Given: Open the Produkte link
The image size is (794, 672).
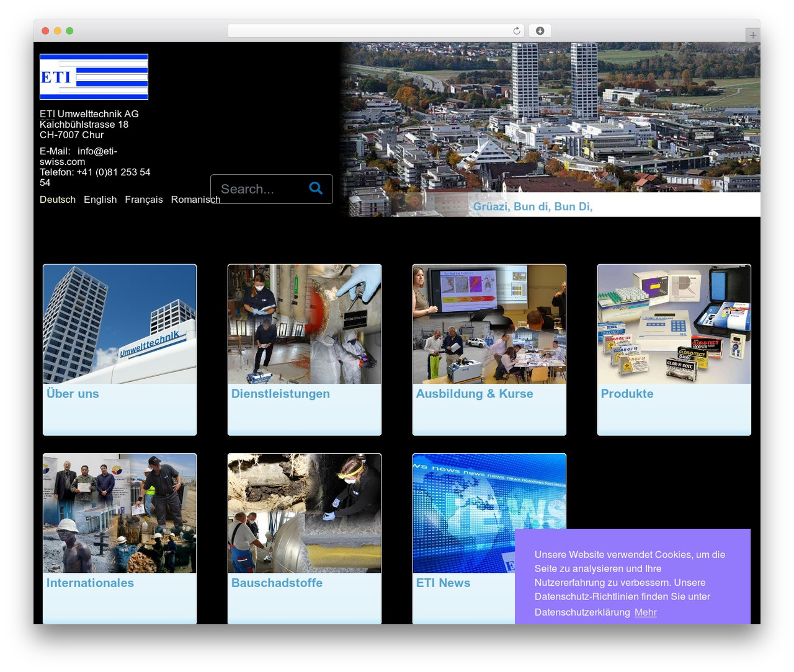Looking at the screenshot, I should [627, 394].
